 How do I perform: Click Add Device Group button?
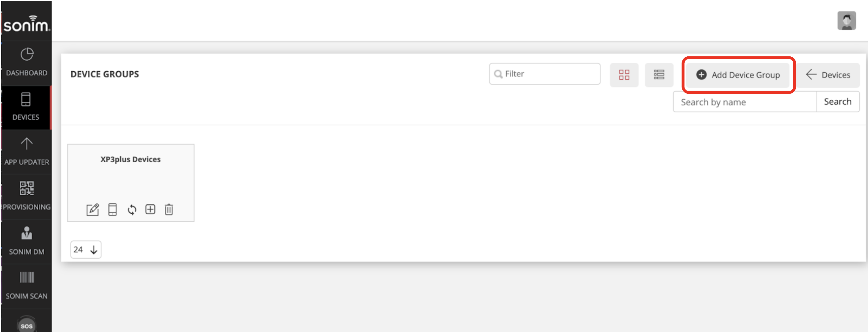[738, 75]
